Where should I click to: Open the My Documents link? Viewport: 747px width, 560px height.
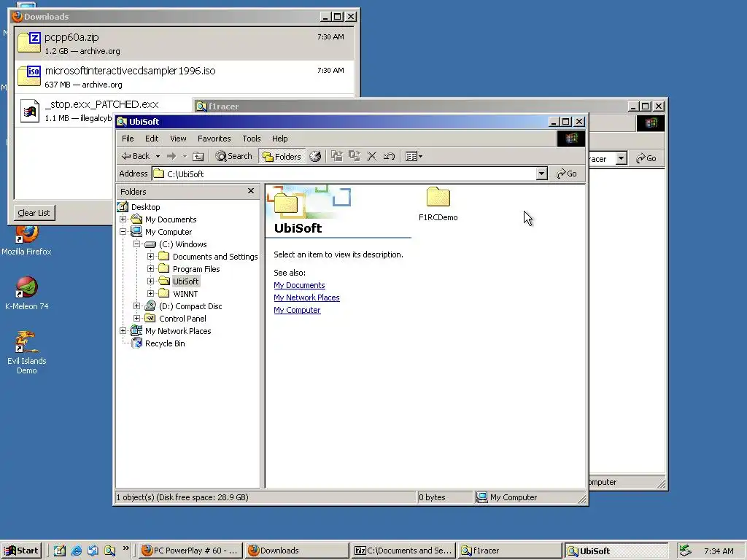tap(299, 285)
